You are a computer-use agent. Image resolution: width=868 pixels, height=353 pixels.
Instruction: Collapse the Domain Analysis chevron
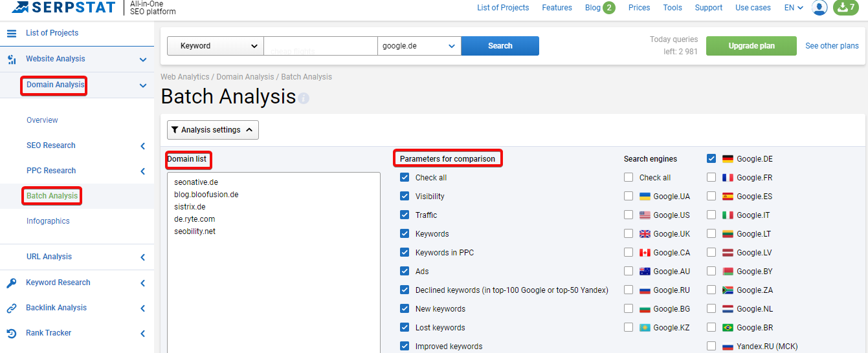tap(143, 85)
